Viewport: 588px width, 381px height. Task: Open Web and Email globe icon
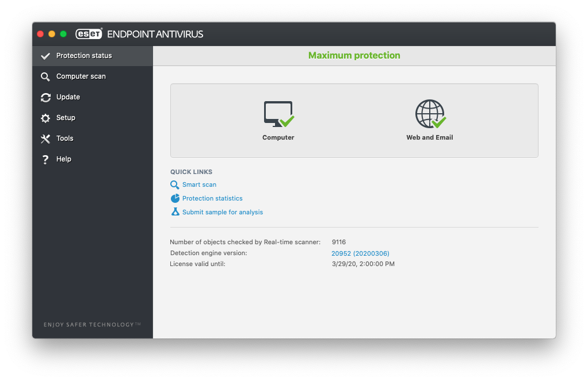pyautogui.click(x=430, y=114)
